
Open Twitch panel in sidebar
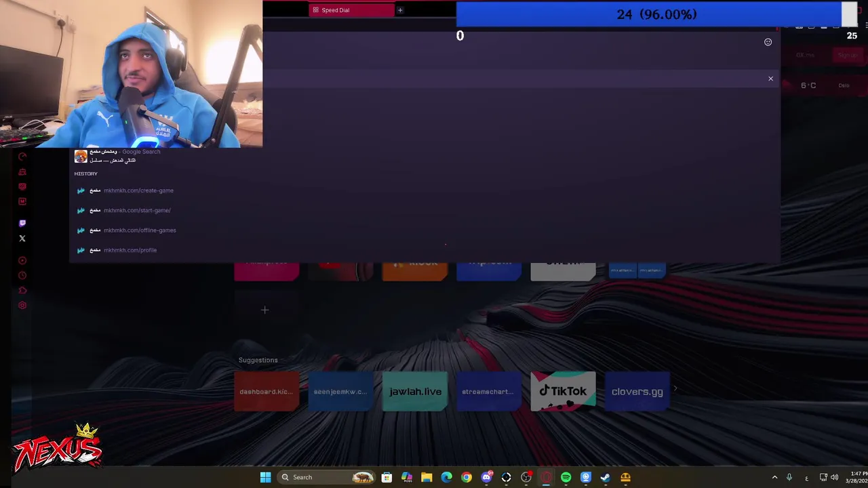click(22, 223)
